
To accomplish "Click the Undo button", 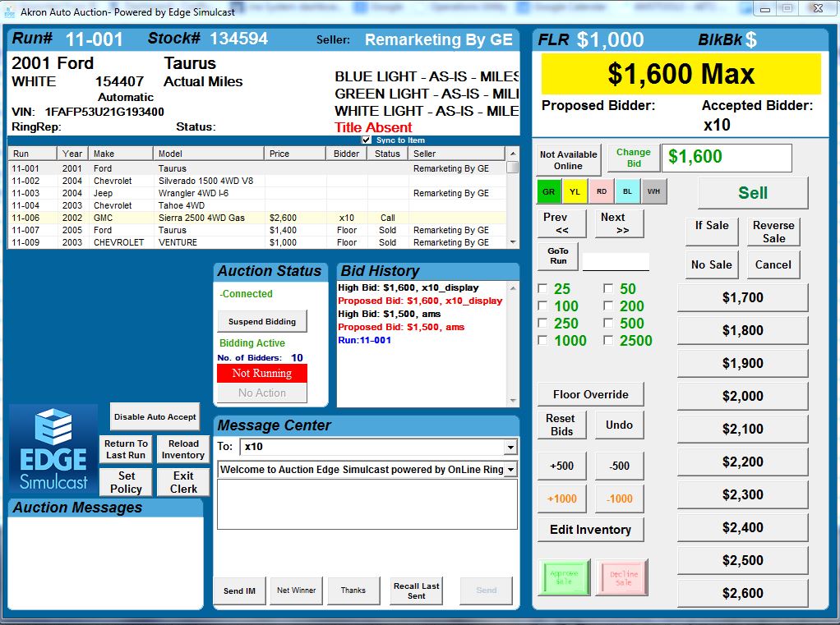I will 619,425.
